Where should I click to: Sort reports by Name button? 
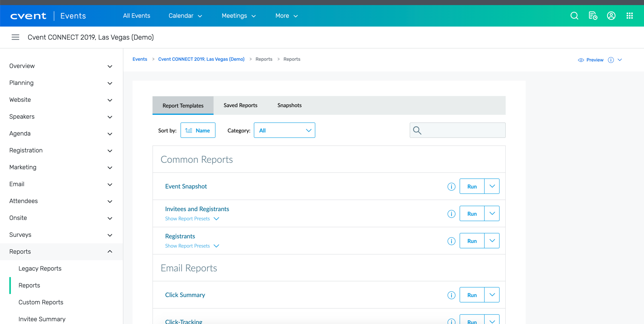click(198, 131)
